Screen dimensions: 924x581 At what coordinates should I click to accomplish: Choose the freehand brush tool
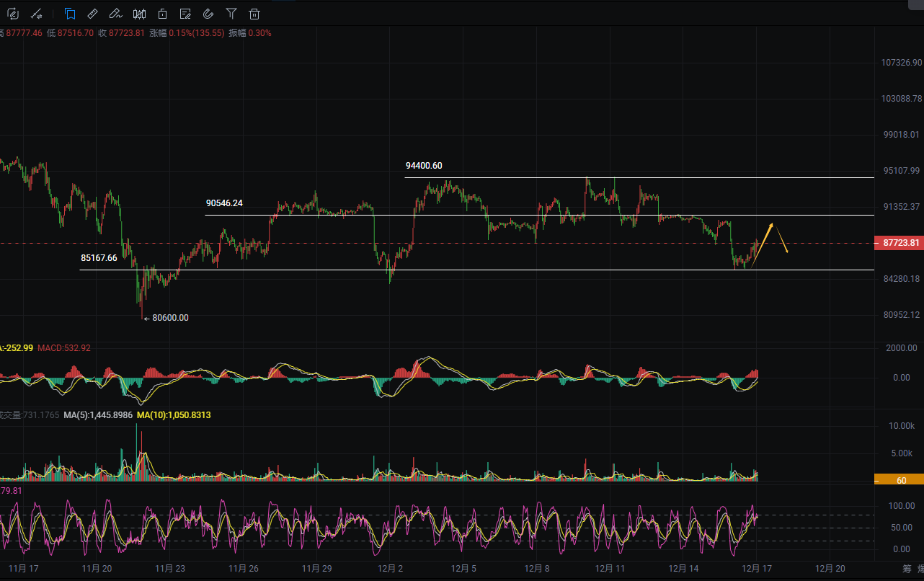[115, 13]
